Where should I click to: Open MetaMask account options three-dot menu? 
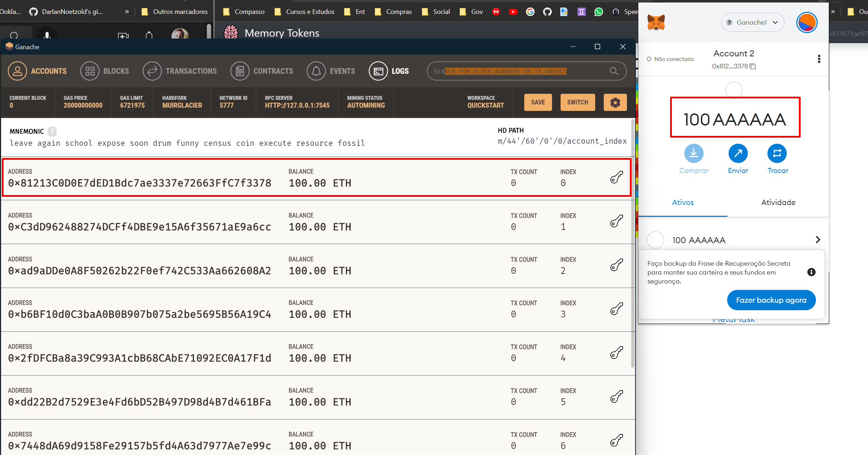(819, 59)
